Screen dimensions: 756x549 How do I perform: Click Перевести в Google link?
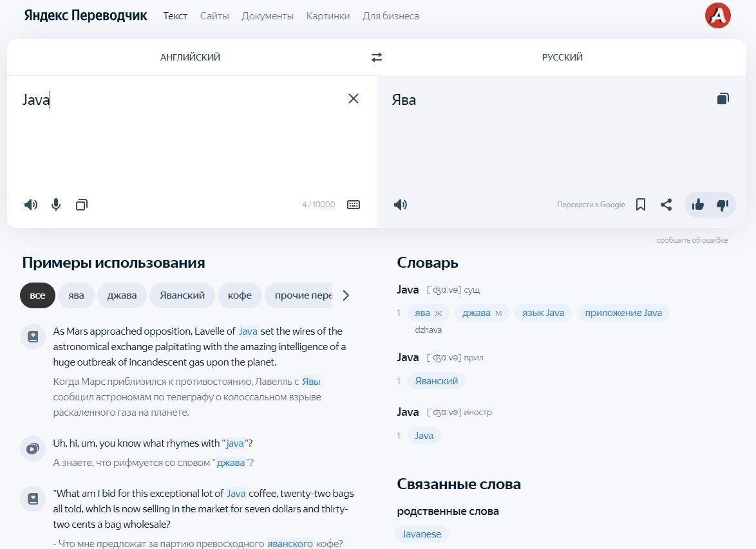point(591,205)
